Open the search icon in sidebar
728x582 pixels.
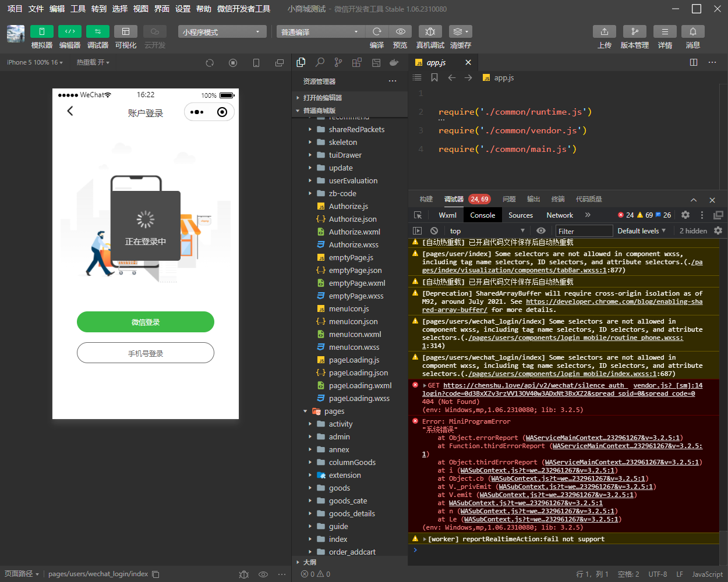(x=320, y=62)
